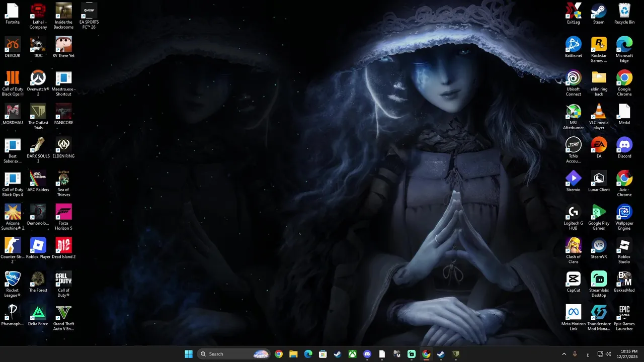Select the Epic Games Launcher icon
Screen dimensions: 644x362
click(624, 318)
